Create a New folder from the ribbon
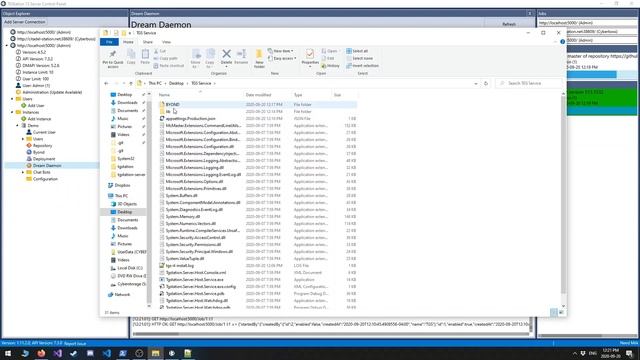640x360 pixels. point(259,58)
